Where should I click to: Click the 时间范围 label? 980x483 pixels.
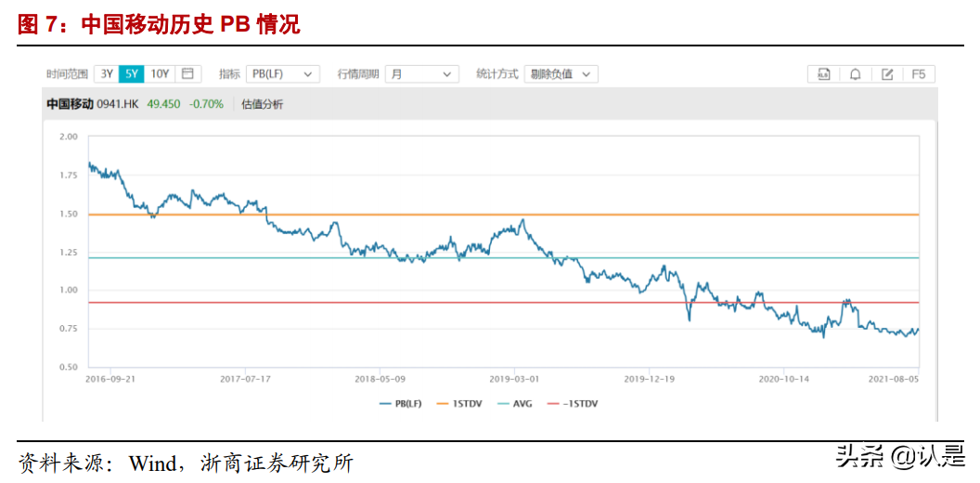(x=67, y=73)
